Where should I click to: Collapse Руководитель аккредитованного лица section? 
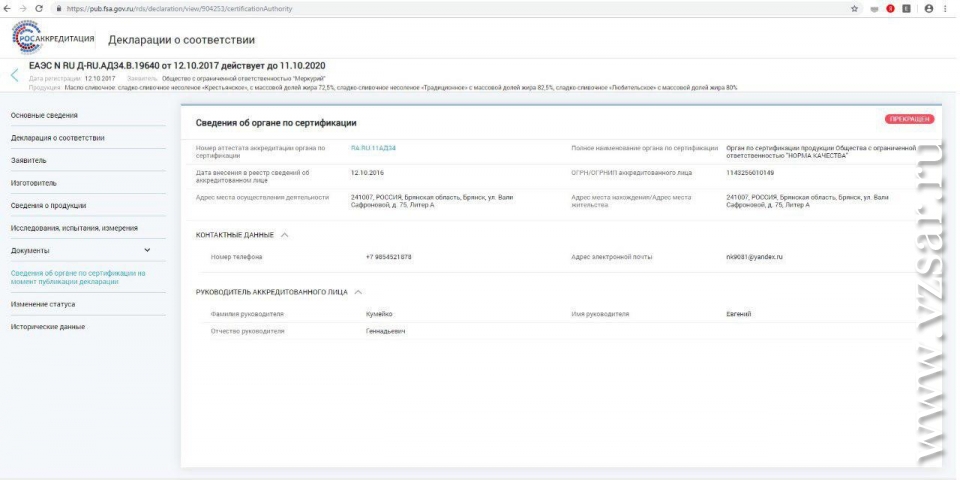pos(358,292)
